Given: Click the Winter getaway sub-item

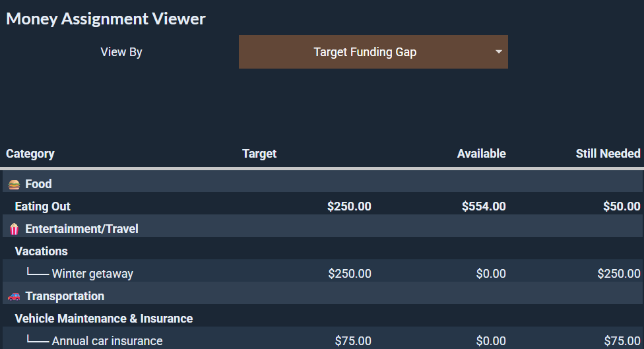Looking at the screenshot, I should coord(92,274).
